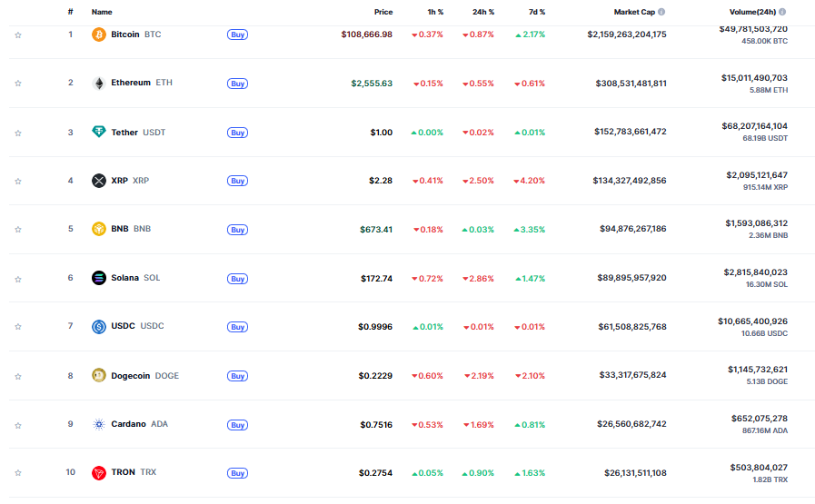The height and width of the screenshot is (504, 815).
Task: Click market cap $2,159,263,204,175
Action: [x=627, y=35]
